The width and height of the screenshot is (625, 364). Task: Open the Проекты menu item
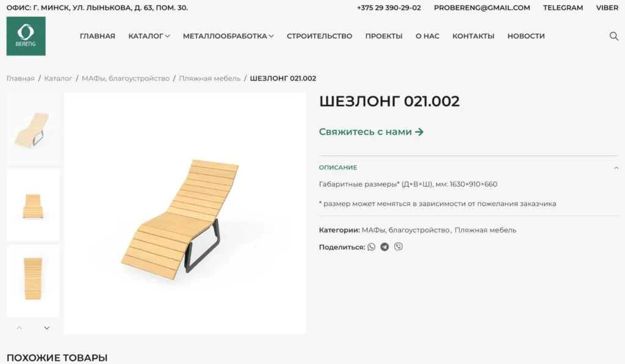point(384,36)
